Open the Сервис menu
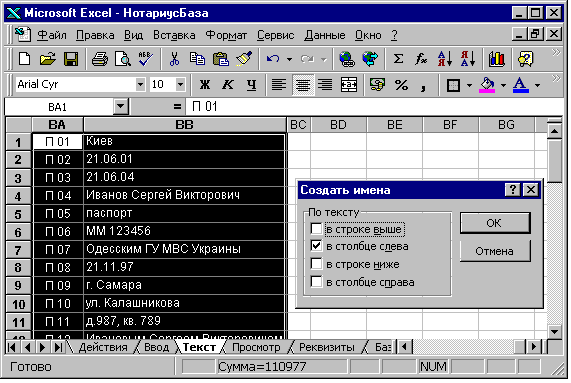This screenshot has width=571, height=383. pyautogui.click(x=276, y=35)
